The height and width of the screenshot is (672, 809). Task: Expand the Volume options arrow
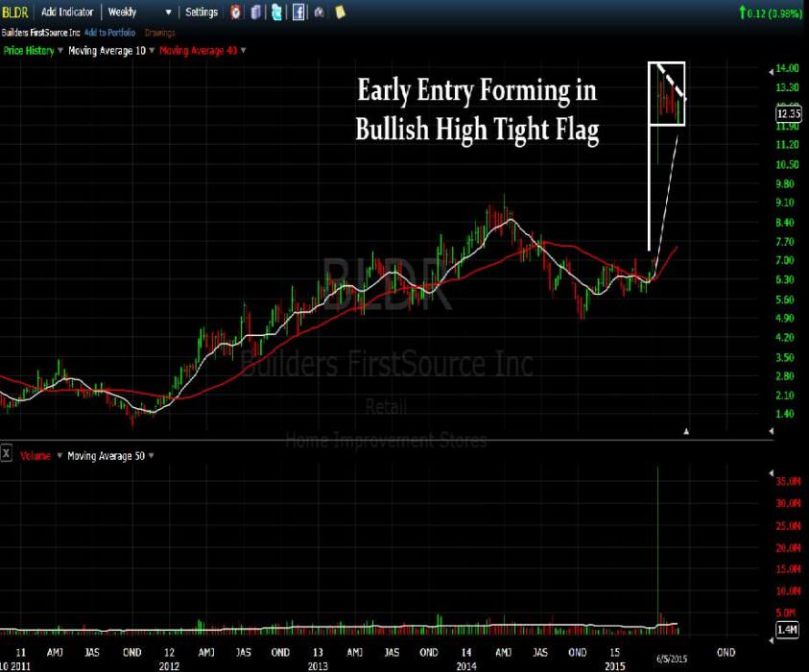coord(59,455)
